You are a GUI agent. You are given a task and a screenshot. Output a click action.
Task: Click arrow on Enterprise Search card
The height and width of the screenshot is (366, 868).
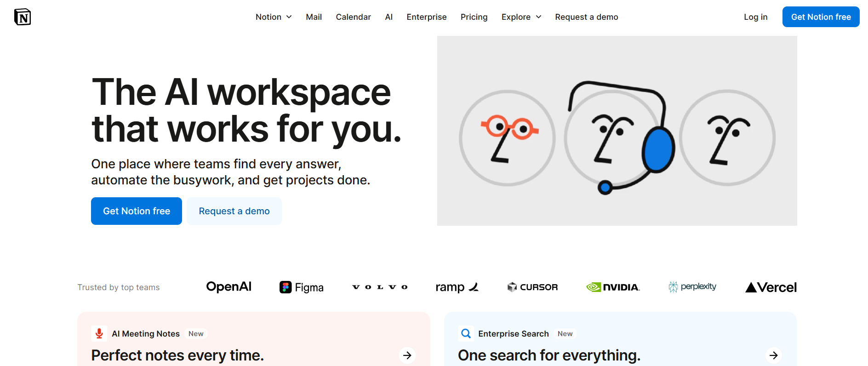(774, 355)
